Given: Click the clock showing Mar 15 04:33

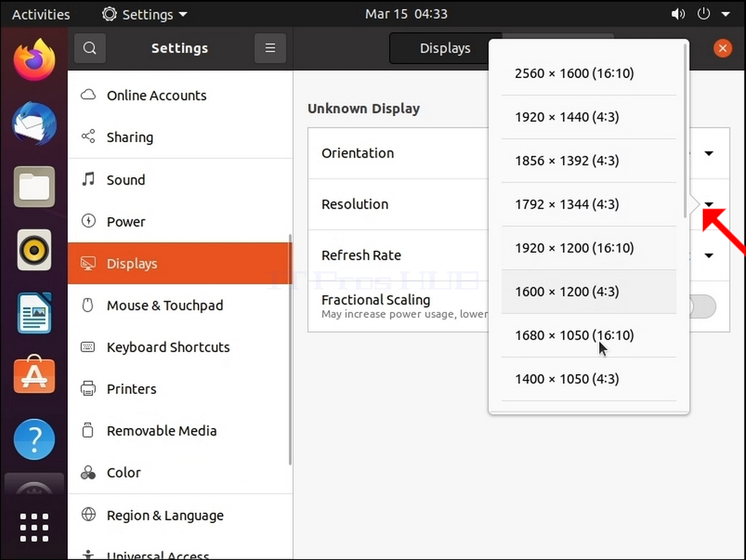Looking at the screenshot, I should pos(406,14).
